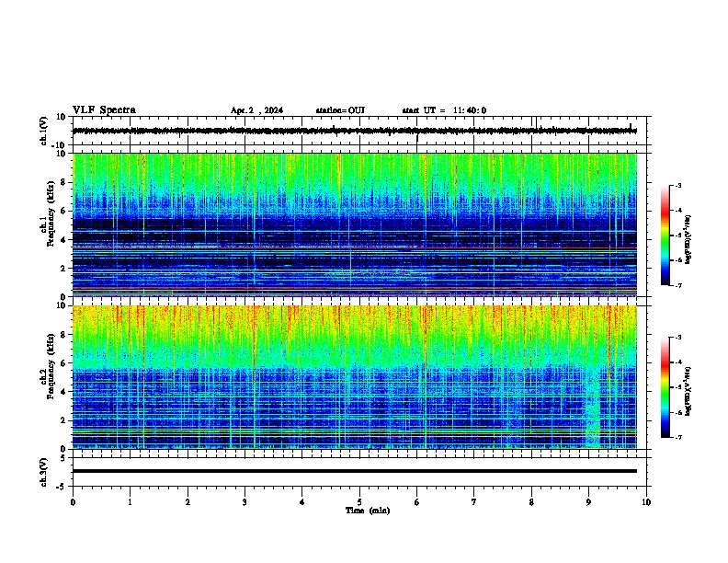
Task: Click the "8" kHz tick of ch.1 spectrogram
Action: [x=63, y=182]
